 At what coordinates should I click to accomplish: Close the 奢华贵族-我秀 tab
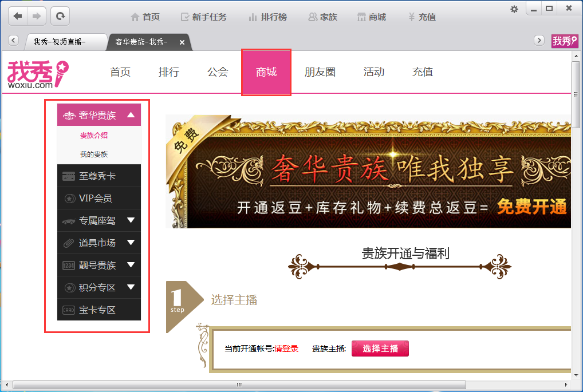click(x=182, y=42)
